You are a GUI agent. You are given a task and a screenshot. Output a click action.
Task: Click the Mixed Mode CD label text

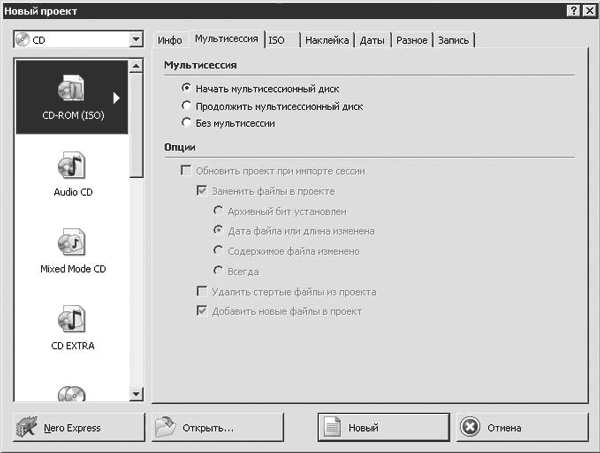73,269
